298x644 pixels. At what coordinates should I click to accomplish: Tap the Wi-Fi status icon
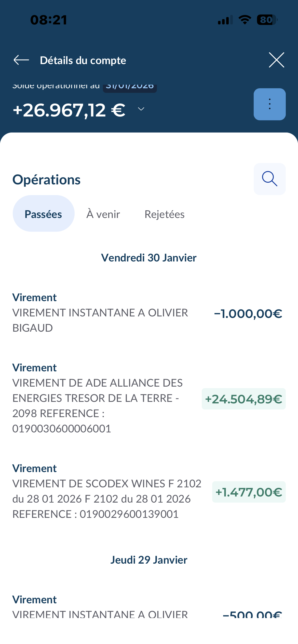[245, 20]
